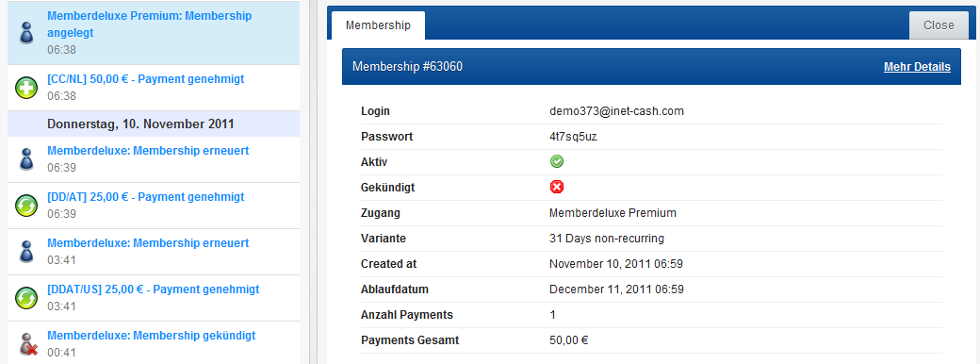Click the green plus icon for CC/NL payment
This screenshot has width=980, height=364.
click(26, 89)
